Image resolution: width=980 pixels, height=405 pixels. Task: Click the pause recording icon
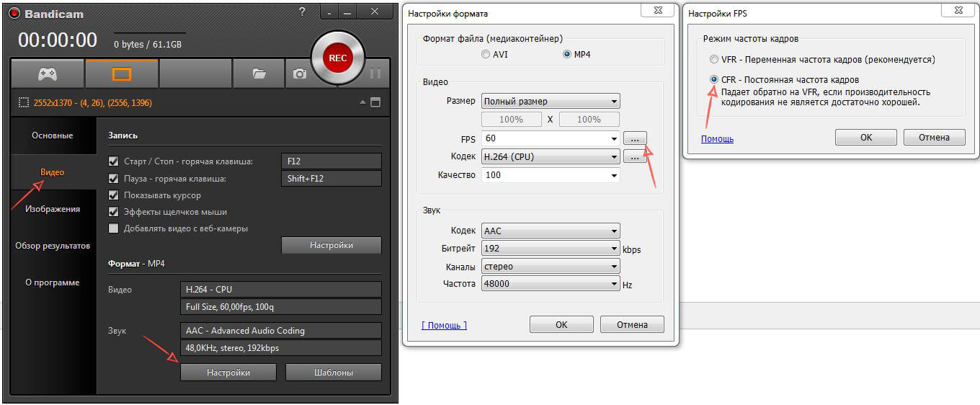[x=375, y=74]
